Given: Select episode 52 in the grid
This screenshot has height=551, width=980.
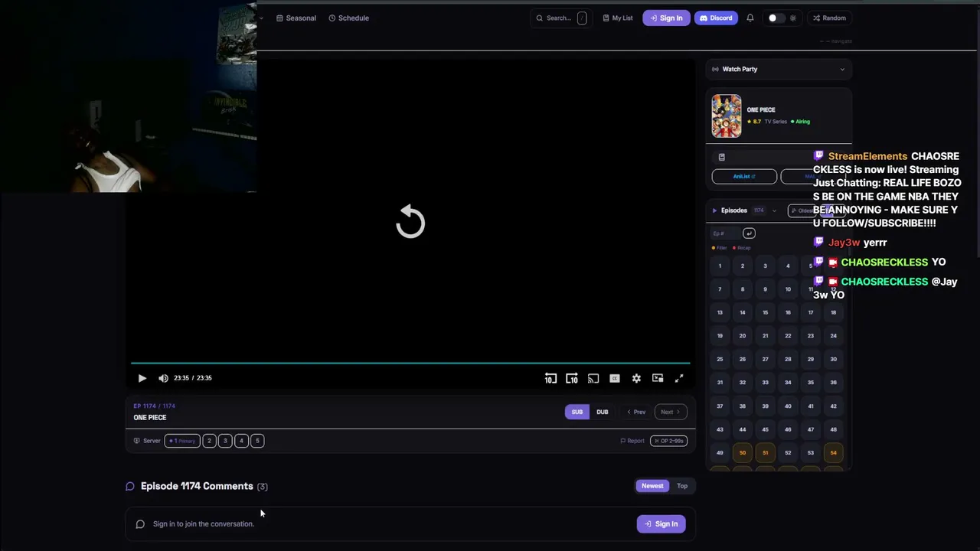Looking at the screenshot, I should [x=788, y=452].
